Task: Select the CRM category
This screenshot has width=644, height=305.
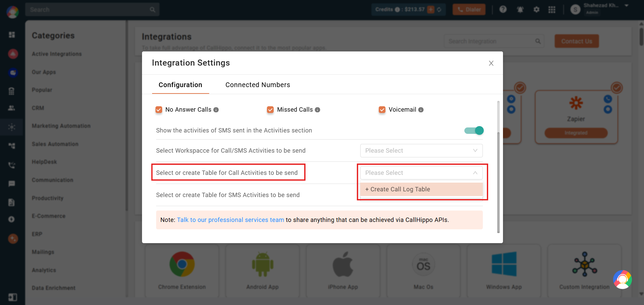Action: 38,108
